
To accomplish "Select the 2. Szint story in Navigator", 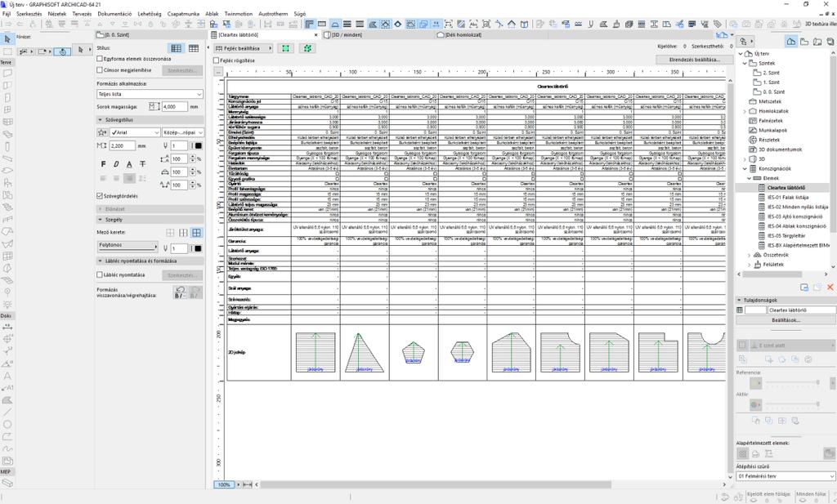I will [x=771, y=73].
